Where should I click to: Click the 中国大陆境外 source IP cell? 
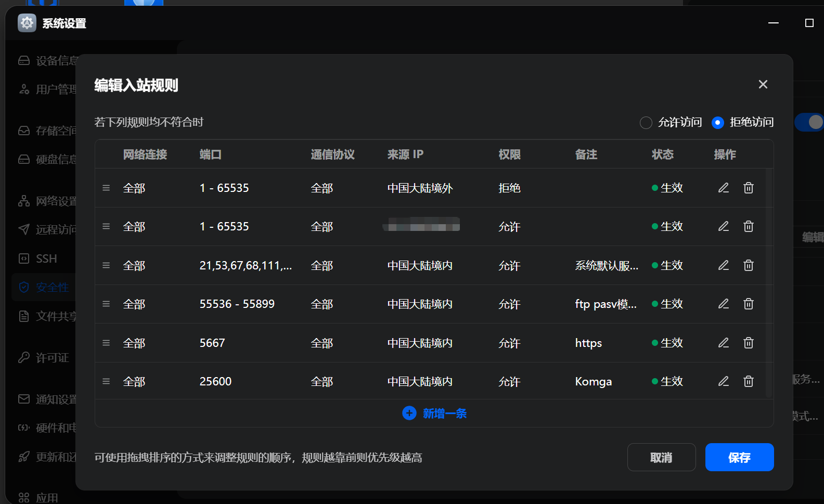pyautogui.click(x=420, y=188)
